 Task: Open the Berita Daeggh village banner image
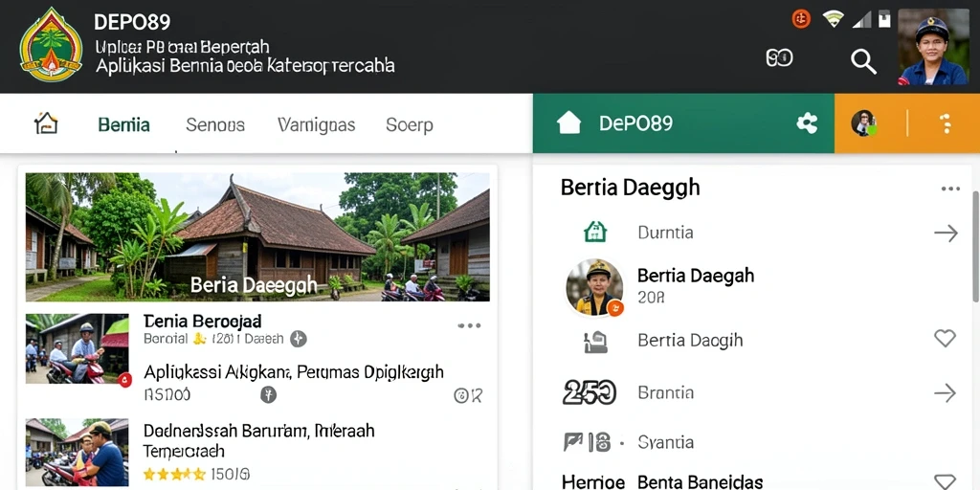tap(257, 237)
